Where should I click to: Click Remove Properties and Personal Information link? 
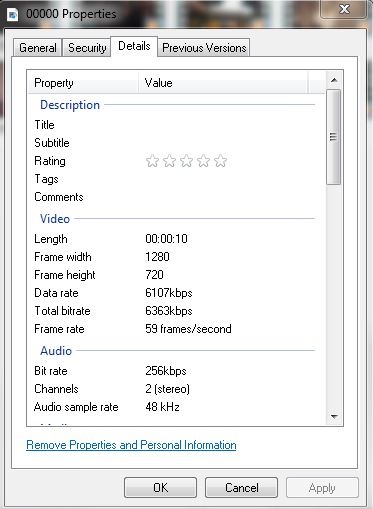click(131, 445)
